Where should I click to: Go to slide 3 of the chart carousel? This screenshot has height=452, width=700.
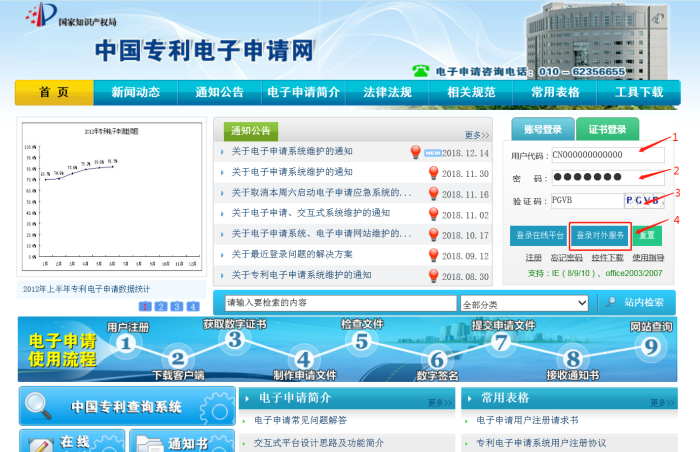(x=177, y=306)
